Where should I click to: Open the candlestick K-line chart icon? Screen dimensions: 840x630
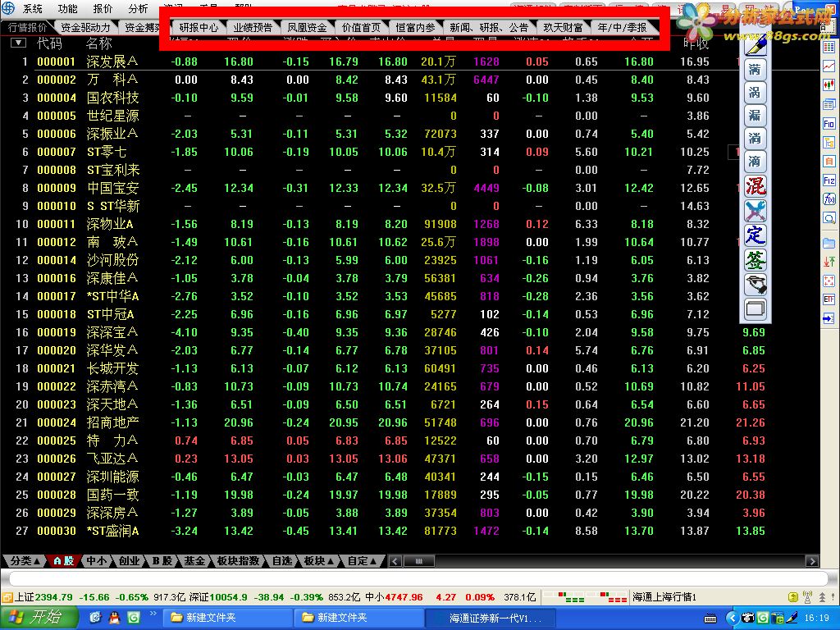pos(829,85)
